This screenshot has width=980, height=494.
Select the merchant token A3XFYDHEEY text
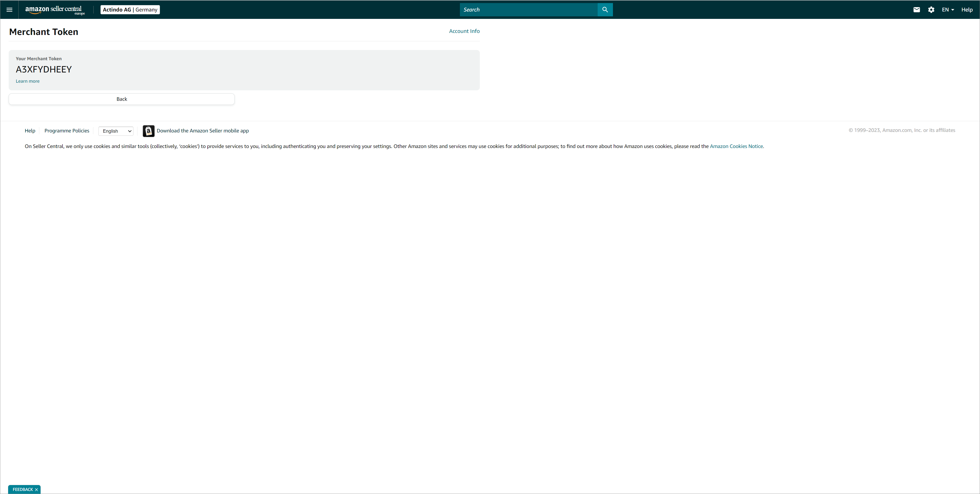(x=44, y=69)
